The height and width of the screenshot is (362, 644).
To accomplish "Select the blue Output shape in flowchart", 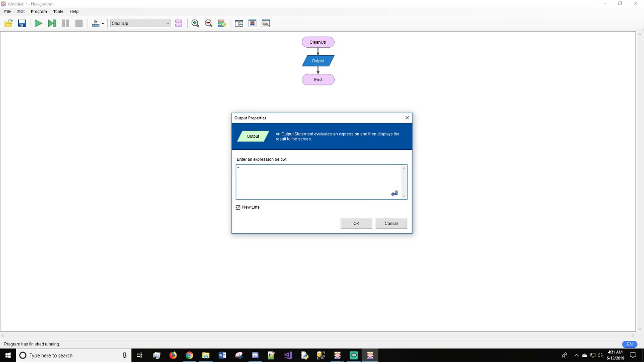I will [318, 61].
